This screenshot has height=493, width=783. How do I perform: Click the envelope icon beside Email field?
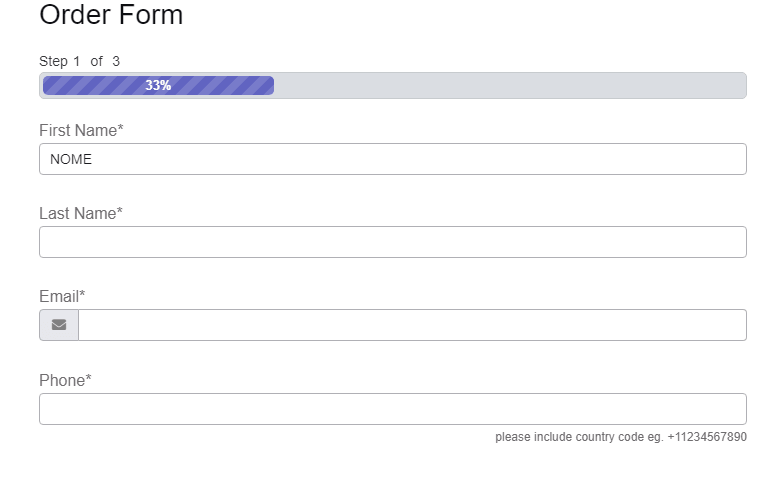[x=59, y=325]
